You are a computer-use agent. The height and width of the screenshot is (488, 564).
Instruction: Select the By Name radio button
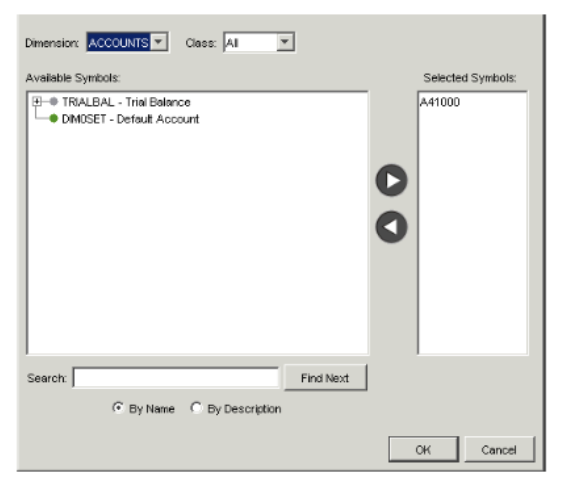click(x=118, y=408)
